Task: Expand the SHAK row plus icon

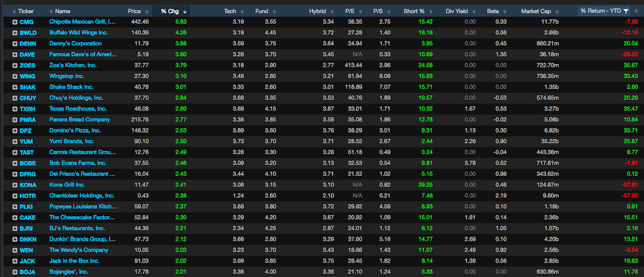Action: pyautogui.click(x=15, y=87)
